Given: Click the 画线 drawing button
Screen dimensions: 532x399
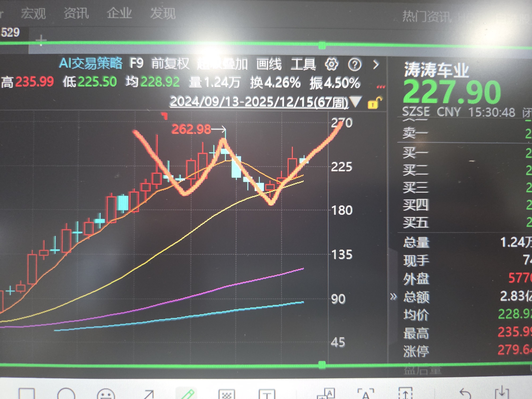Looking at the screenshot, I should pyautogui.click(x=269, y=64).
